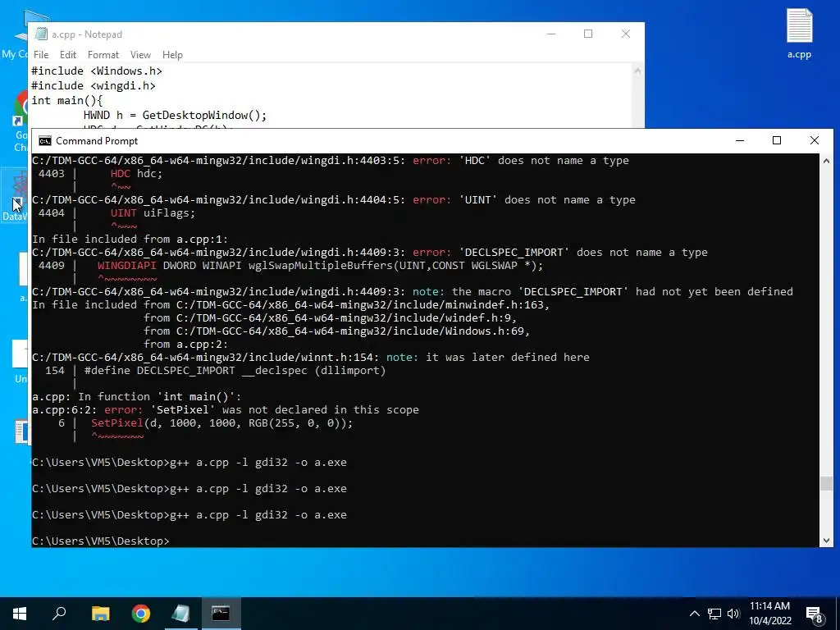840x630 pixels.
Task: Show hidden tray icons chevron
Action: (694, 614)
